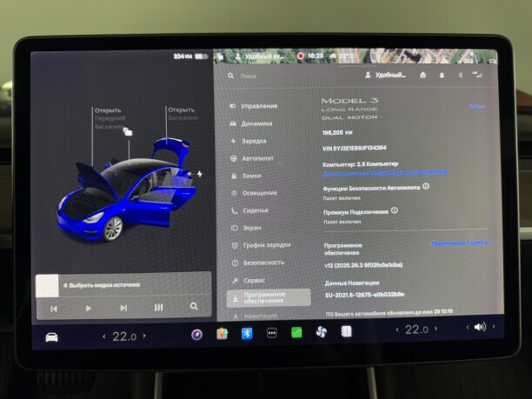532x399 pixels.
Task: Tap the blue car name link top right
Action: click(477, 106)
